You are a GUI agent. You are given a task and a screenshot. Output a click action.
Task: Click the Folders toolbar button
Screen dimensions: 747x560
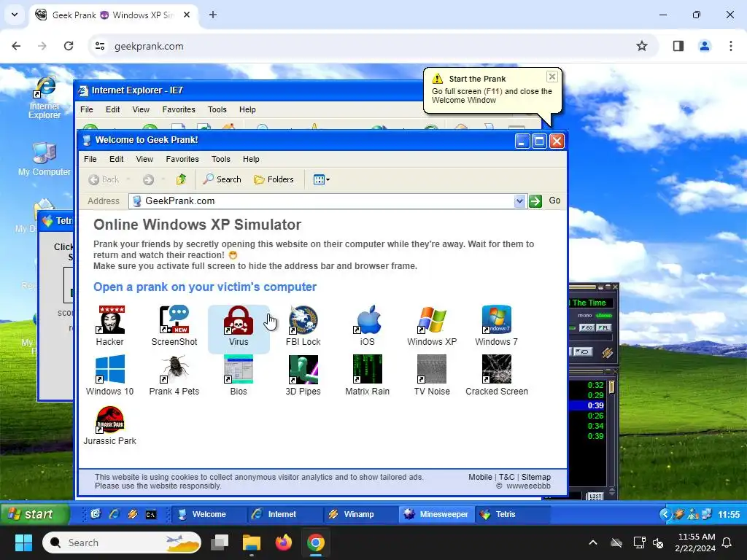coord(274,179)
